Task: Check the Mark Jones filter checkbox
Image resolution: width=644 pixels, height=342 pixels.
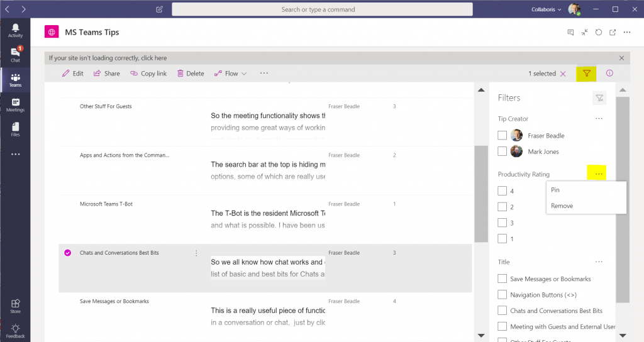Action: [x=502, y=151]
